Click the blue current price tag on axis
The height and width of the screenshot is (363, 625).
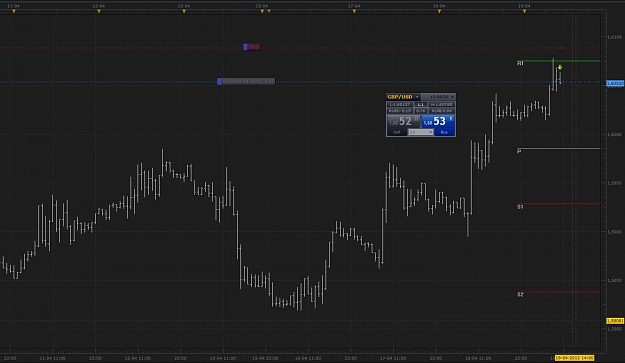tap(615, 83)
